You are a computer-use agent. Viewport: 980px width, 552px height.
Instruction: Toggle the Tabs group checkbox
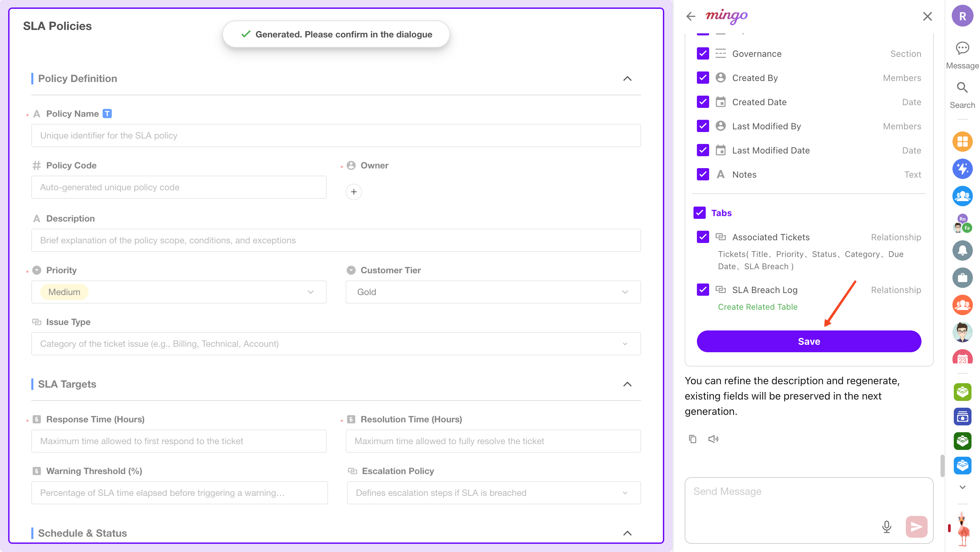click(699, 213)
